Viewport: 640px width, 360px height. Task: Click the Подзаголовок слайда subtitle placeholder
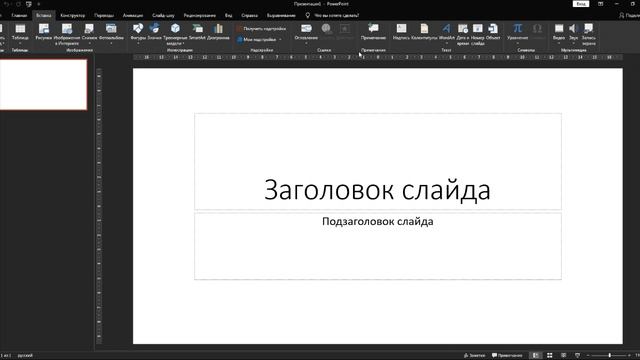click(x=378, y=246)
